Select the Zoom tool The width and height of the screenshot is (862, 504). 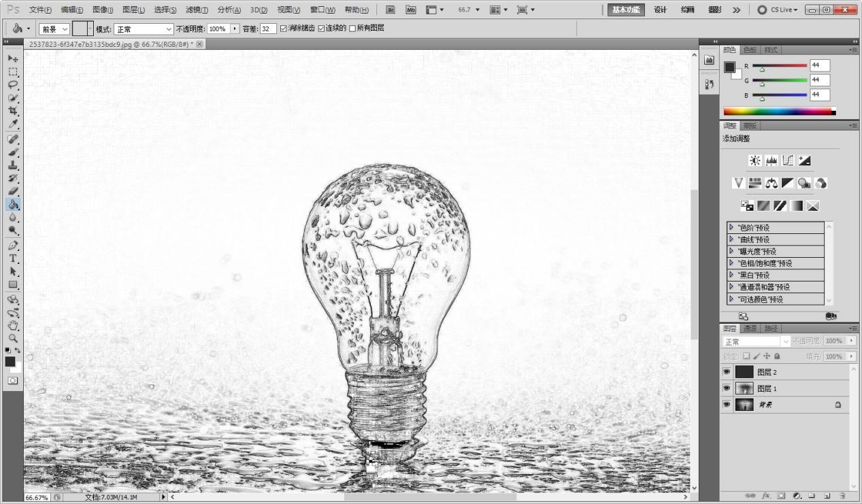[14, 338]
